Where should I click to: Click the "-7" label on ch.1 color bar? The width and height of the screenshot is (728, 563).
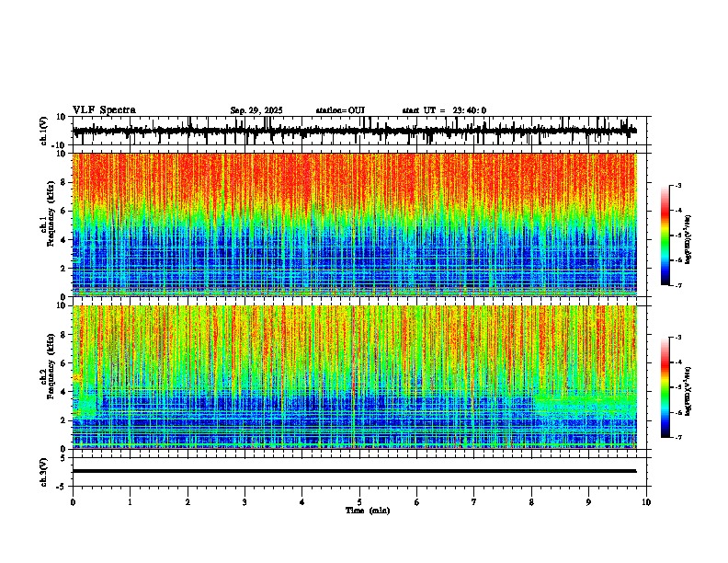click(x=678, y=285)
